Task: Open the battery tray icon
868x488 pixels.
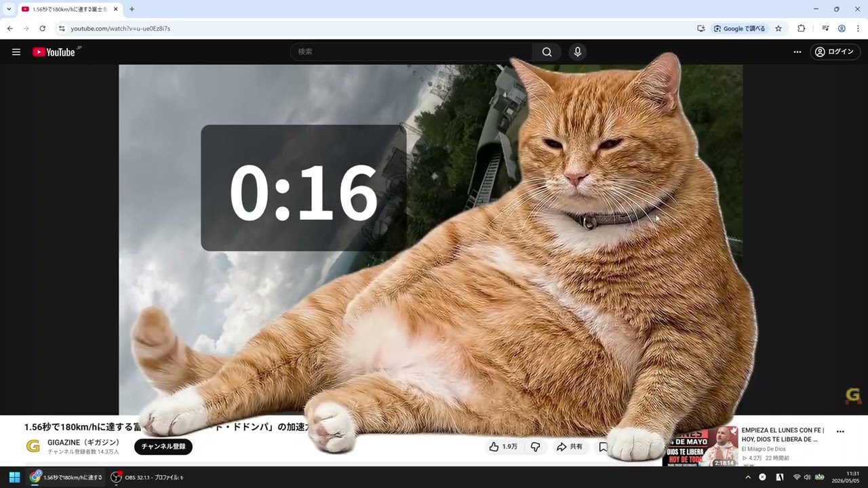Action: [x=819, y=477]
